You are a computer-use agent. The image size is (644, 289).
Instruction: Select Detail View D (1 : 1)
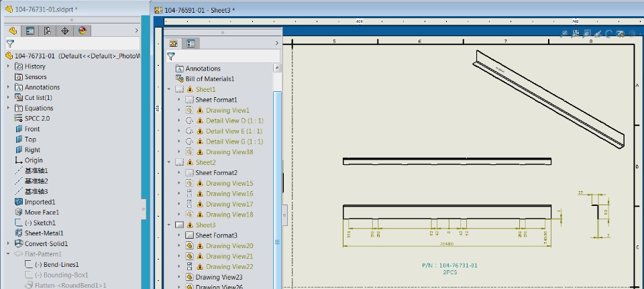235,121
